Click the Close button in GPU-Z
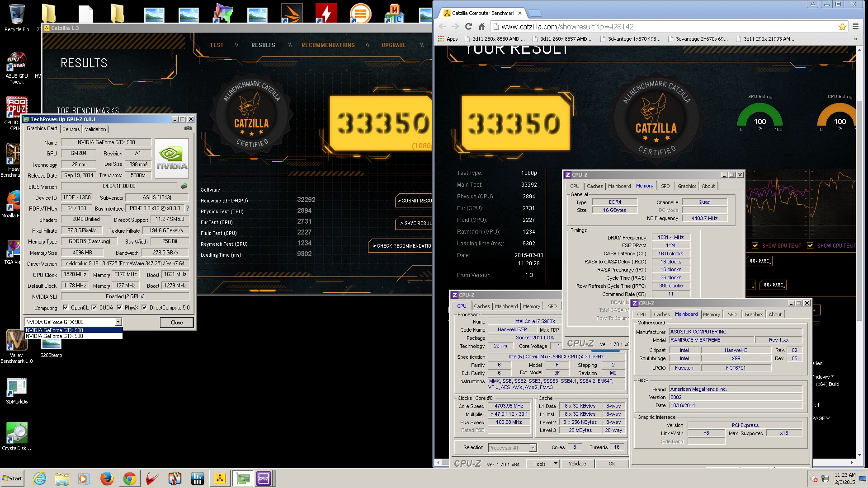The width and height of the screenshot is (868, 488). 177,322
